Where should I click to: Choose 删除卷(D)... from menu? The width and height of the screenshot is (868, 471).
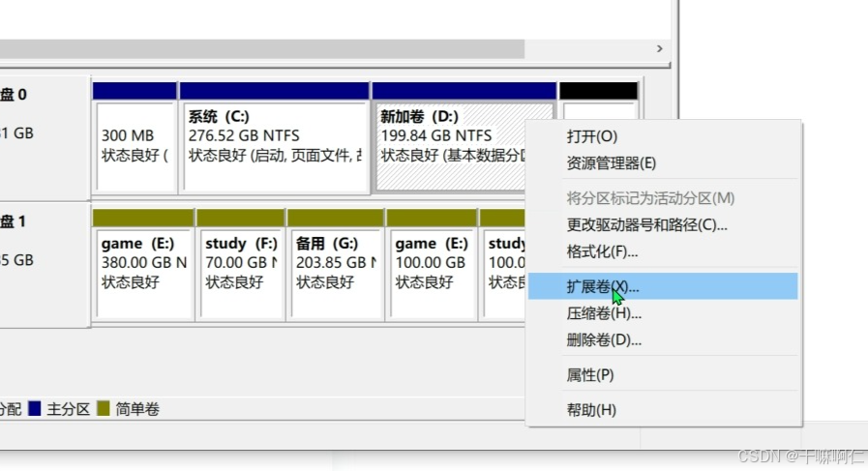click(x=663, y=339)
